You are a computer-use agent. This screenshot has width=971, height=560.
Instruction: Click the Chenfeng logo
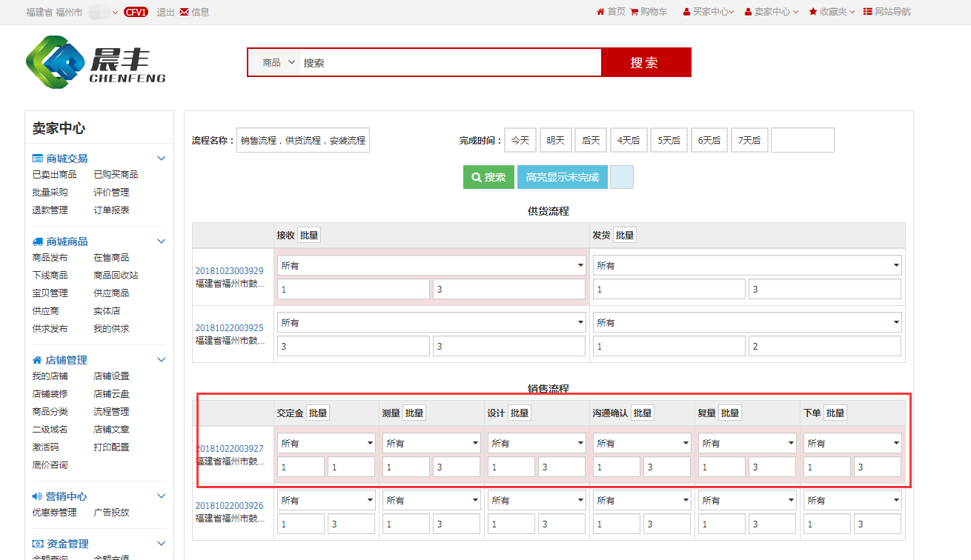[x=96, y=62]
